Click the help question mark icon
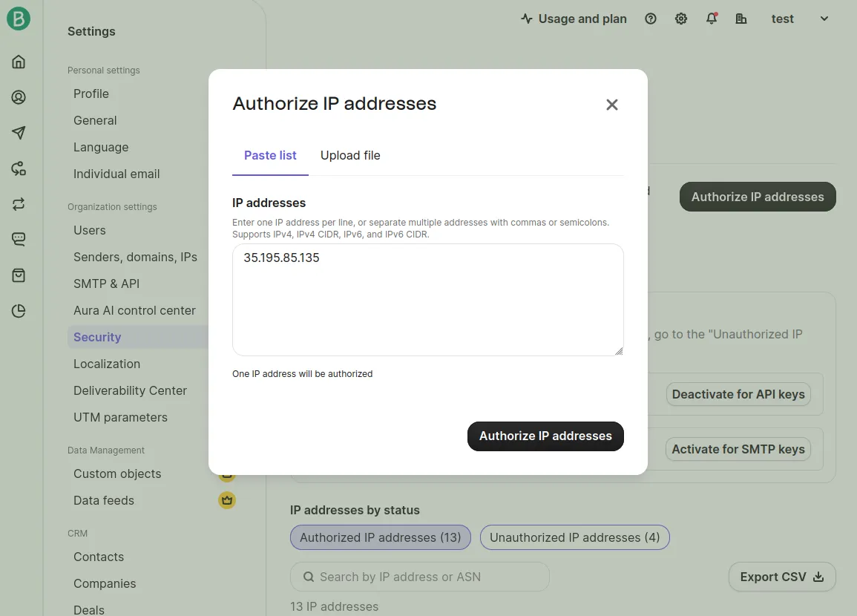The height and width of the screenshot is (616, 857). [651, 19]
